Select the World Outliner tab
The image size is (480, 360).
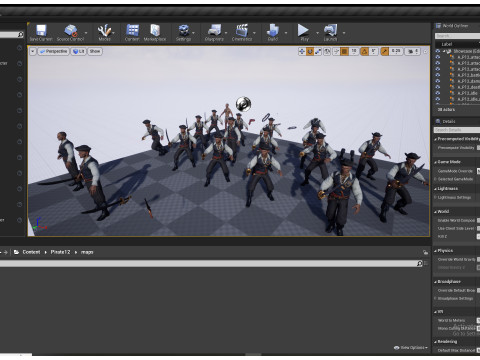(452, 26)
